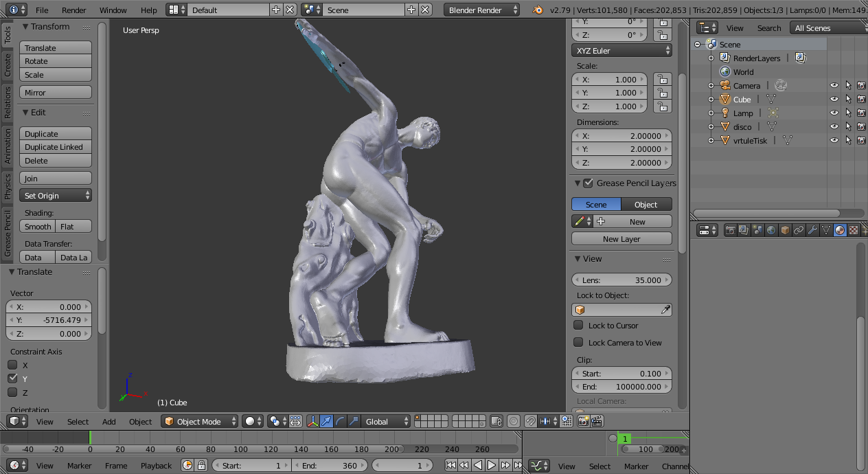Toggle snap during transform magnet icon
This screenshot has width=868, height=474.
click(x=531, y=421)
